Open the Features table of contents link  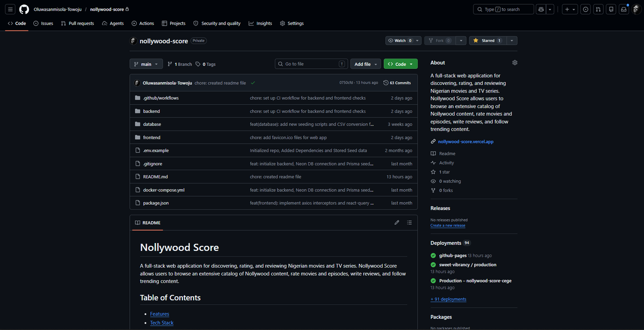coord(159,314)
